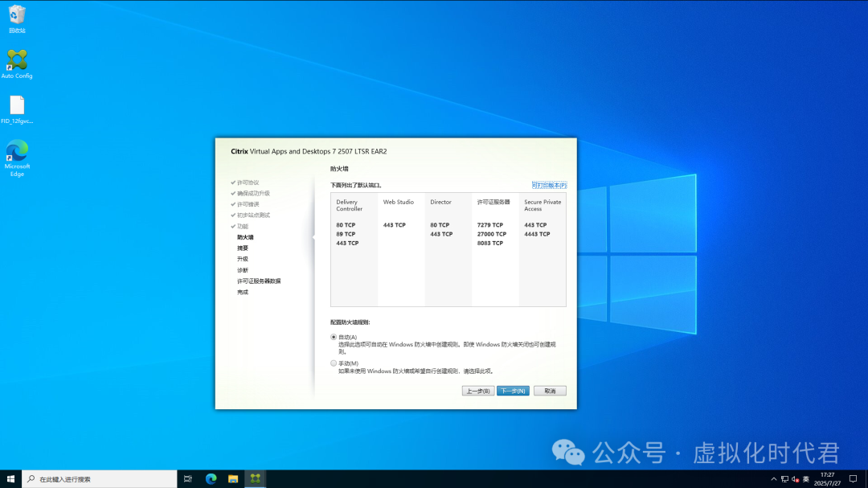
Task: Open the Windows Start menu
Action: click(10, 479)
